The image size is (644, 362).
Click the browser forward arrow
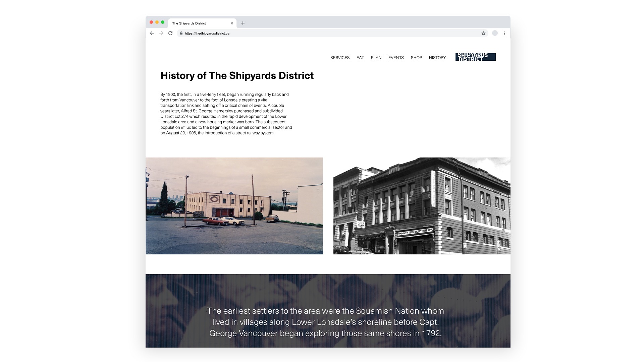161,33
